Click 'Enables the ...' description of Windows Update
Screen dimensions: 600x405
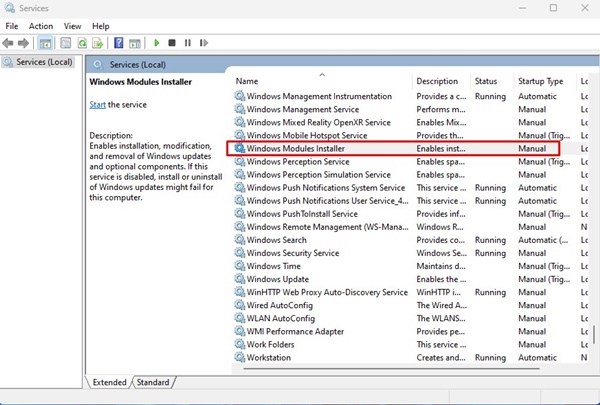[441, 279]
